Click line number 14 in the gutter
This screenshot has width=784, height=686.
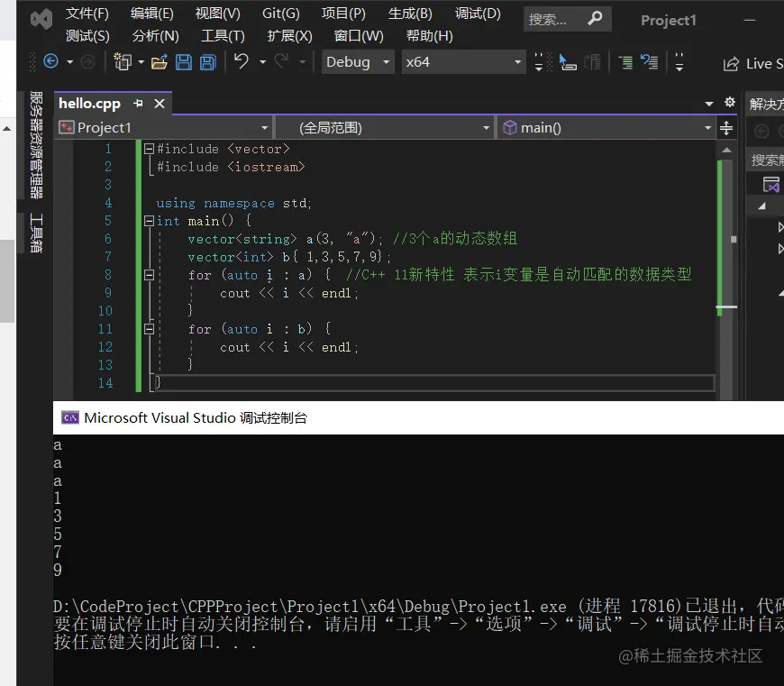105,382
